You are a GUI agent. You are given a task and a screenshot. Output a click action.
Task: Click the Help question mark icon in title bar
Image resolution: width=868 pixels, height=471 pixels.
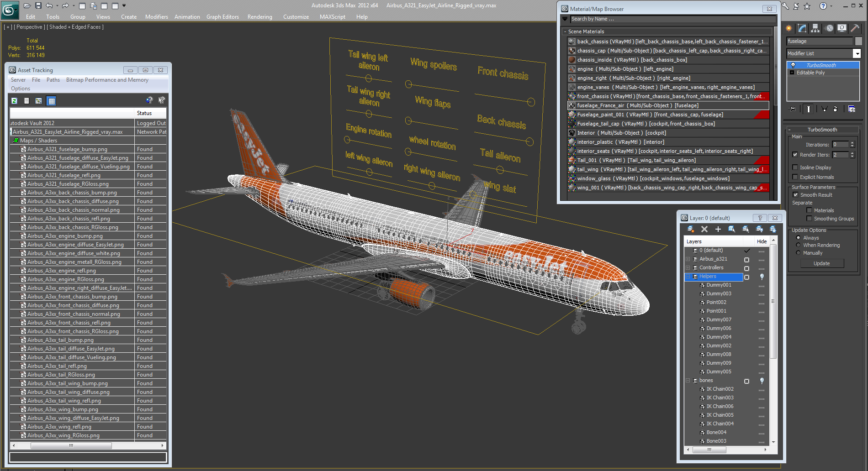pos(823,5)
